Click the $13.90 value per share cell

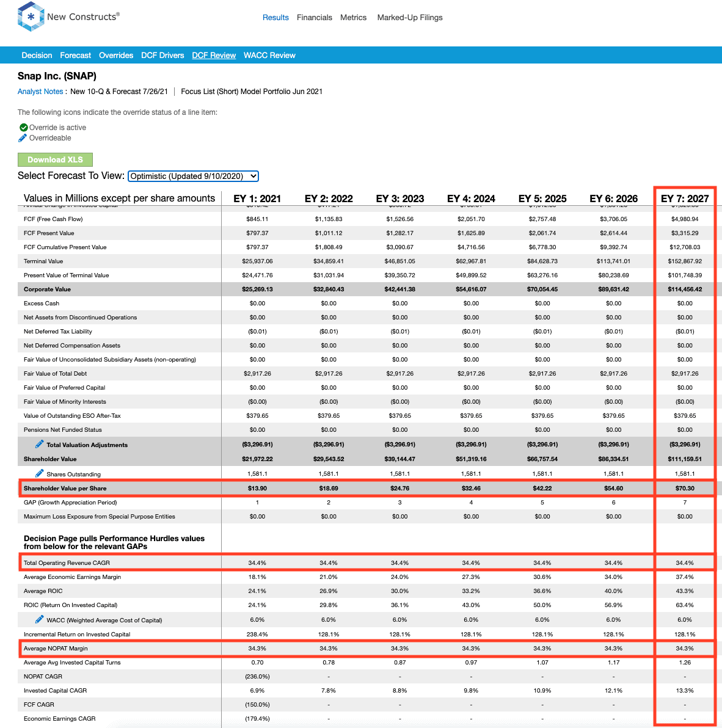click(257, 489)
